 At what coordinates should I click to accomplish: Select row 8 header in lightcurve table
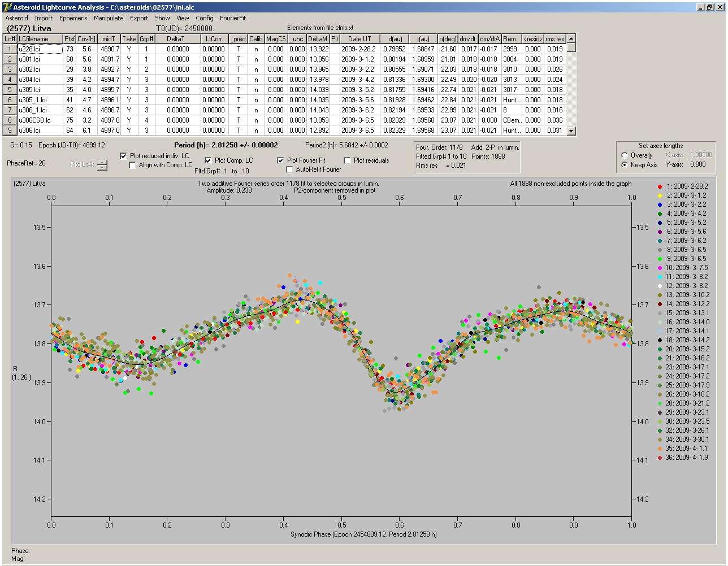[10, 120]
